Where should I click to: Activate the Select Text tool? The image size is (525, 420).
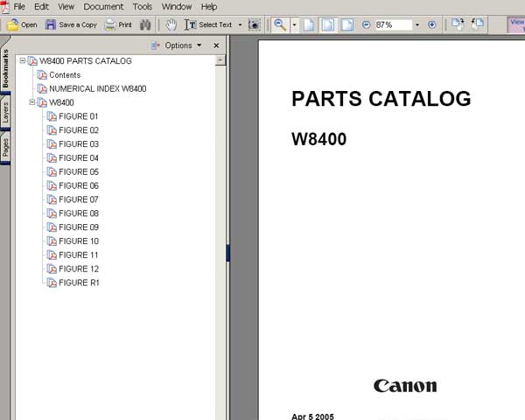click(208, 24)
